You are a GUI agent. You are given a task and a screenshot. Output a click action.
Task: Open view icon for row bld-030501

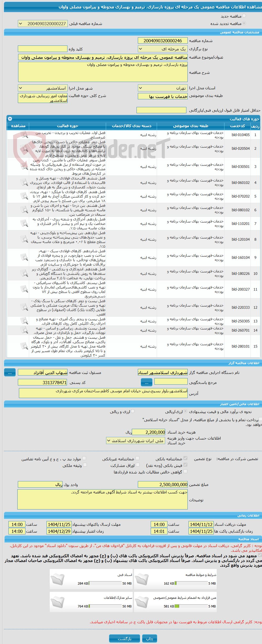24,166
